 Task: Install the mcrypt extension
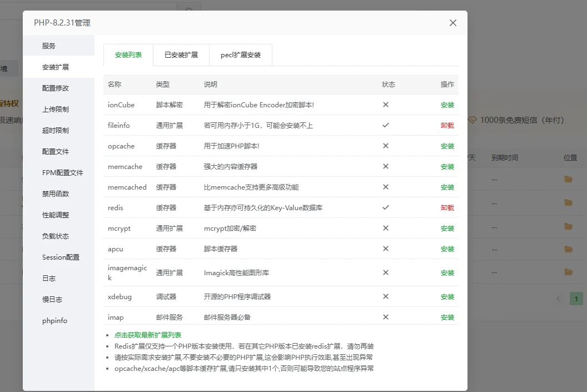point(447,229)
